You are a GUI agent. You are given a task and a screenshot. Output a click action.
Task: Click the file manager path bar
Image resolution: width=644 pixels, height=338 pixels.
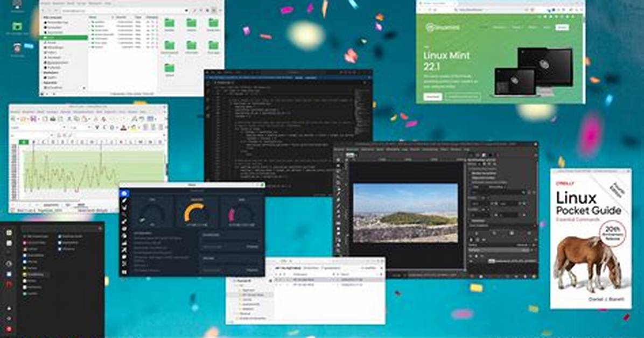pos(125,10)
